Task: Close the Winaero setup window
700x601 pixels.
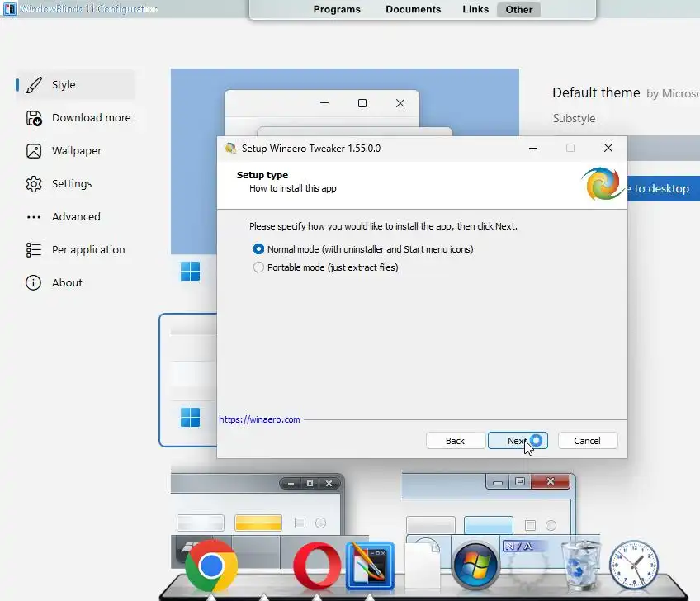Action: coord(608,149)
